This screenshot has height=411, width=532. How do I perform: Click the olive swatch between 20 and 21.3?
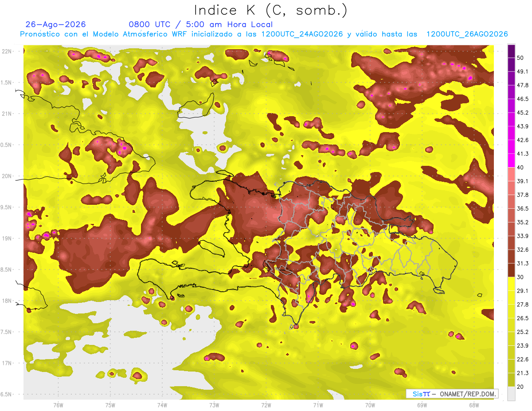pyautogui.click(x=512, y=380)
